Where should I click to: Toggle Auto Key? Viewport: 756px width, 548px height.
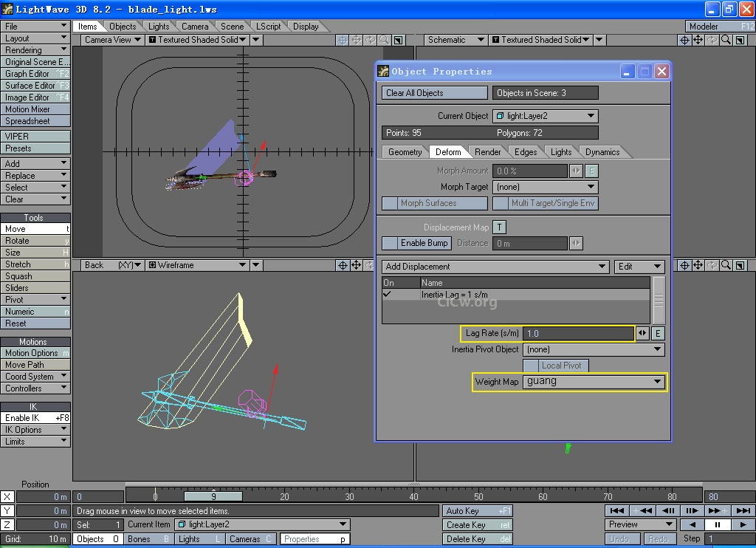click(478, 510)
